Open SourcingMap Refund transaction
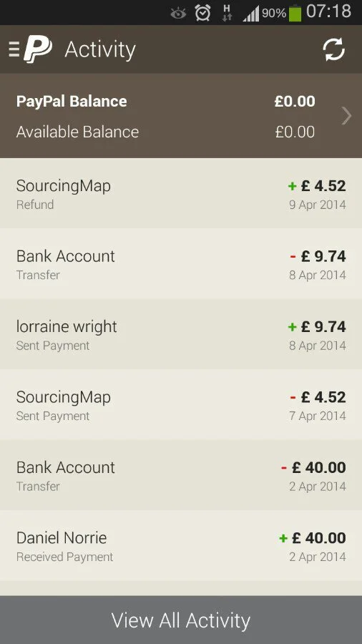 (x=181, y=193)
